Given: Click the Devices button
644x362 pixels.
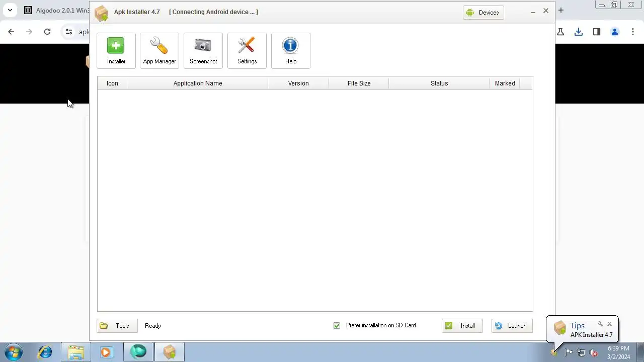Looking at the screenshot, I should pos(483,13).
